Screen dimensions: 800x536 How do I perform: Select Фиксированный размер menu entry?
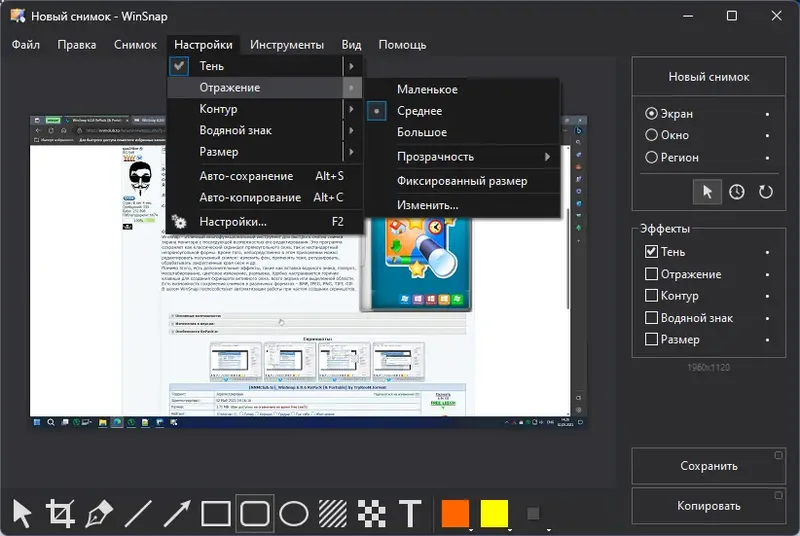click(x=463, y=181)
